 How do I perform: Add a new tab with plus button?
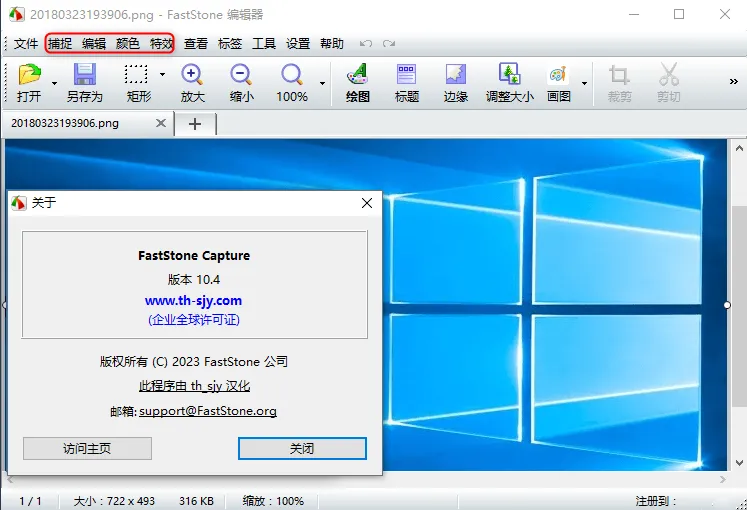click(195, 124)
